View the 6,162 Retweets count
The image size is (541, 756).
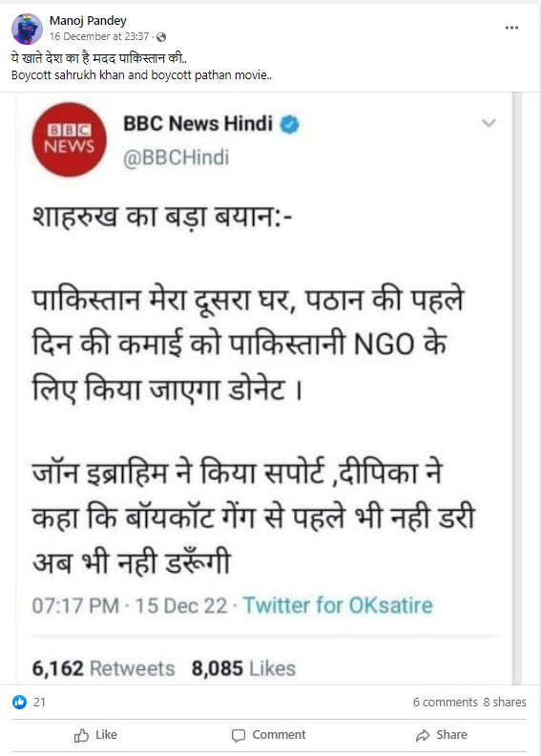(x=104, y=668)
